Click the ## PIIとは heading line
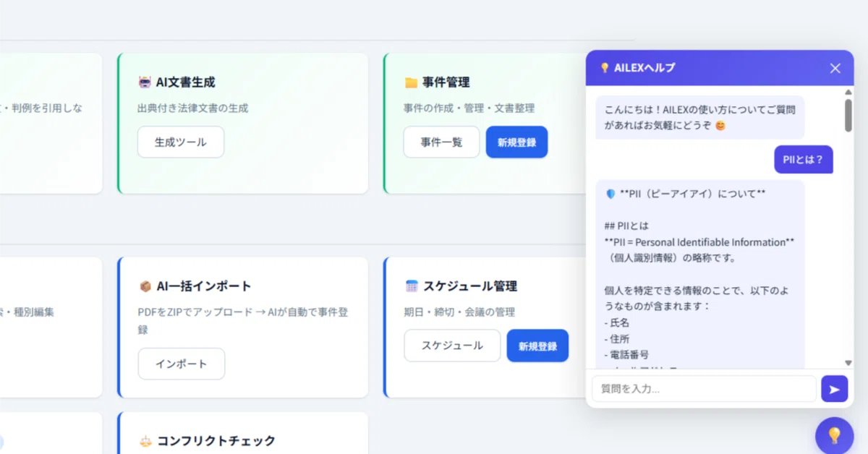 [627, 226]
